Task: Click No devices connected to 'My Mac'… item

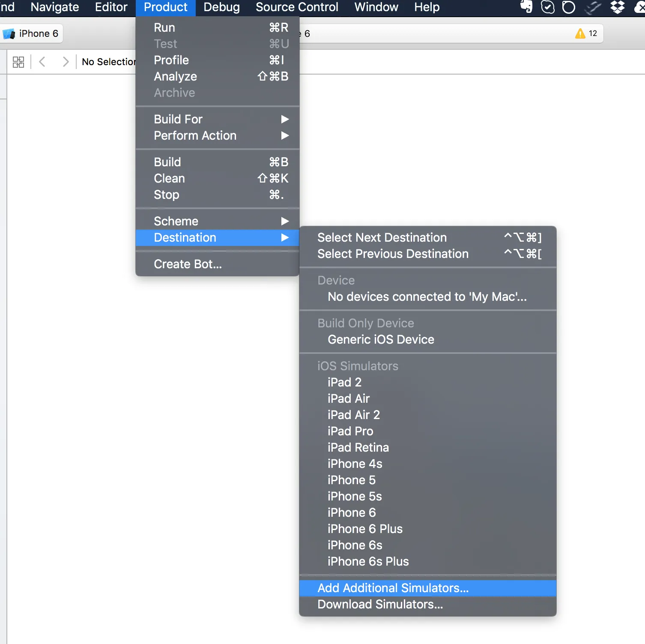Action: tap(428, 297)
